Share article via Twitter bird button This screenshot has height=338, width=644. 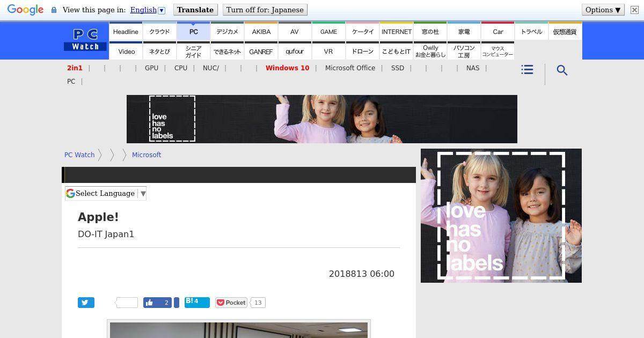[x=86, y=303]
